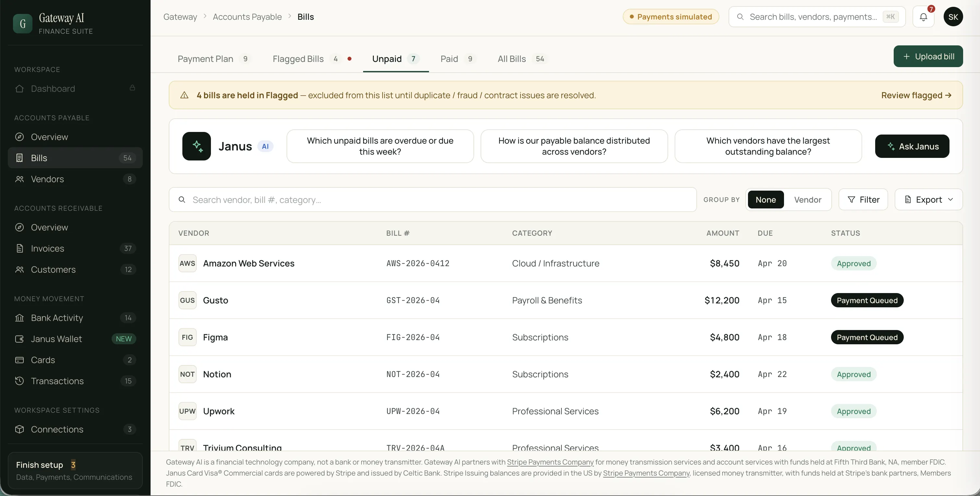Viewport: 980px width, 496px height.
Task: Click the AWS vendor badge icon
Action: pyautogui.click(x=187, y=263)
